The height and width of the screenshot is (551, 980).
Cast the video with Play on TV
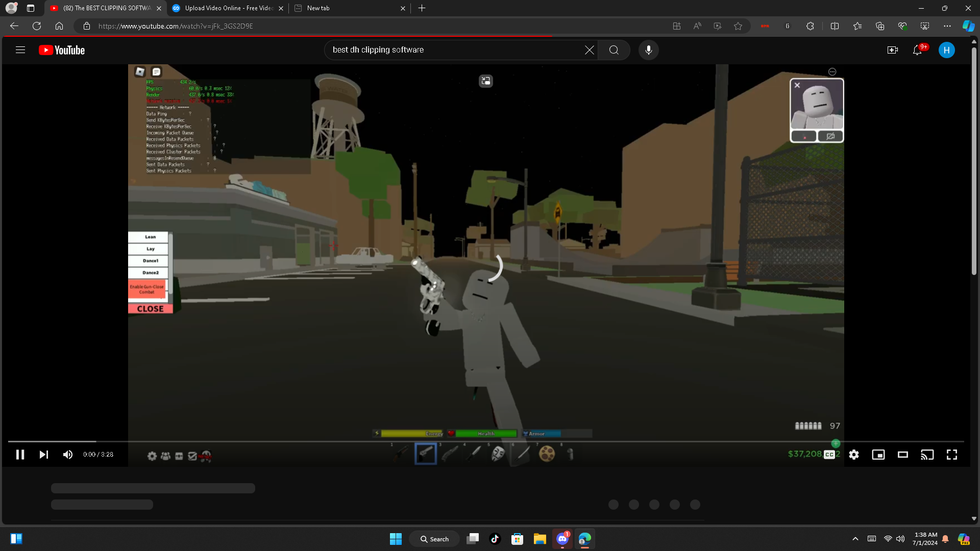(927, 455)
